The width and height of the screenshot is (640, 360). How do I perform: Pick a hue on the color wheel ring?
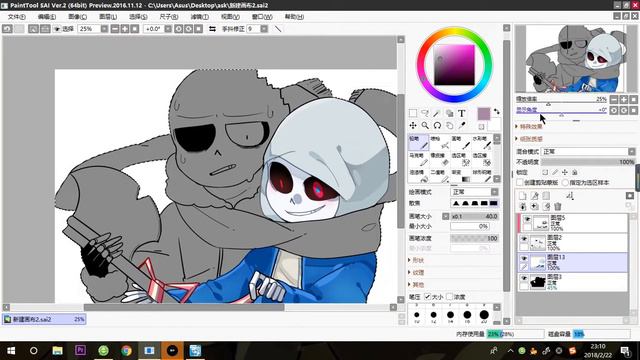(454, 32)
